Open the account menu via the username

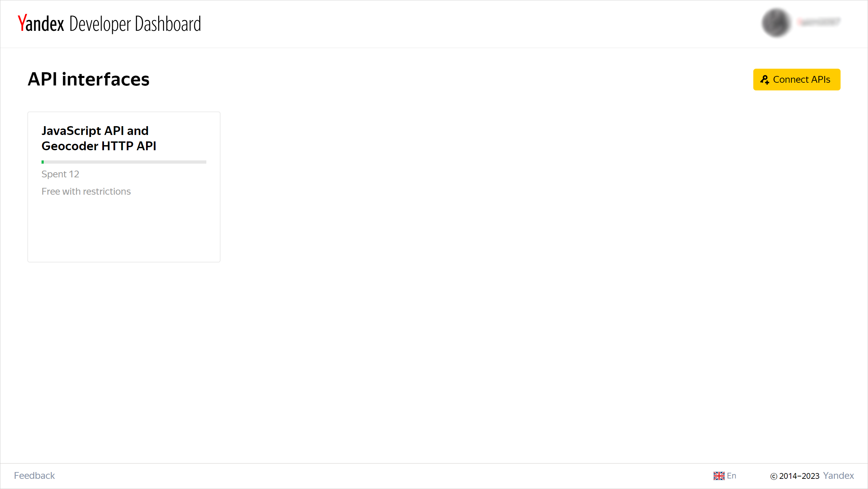(x=819, y=22)
